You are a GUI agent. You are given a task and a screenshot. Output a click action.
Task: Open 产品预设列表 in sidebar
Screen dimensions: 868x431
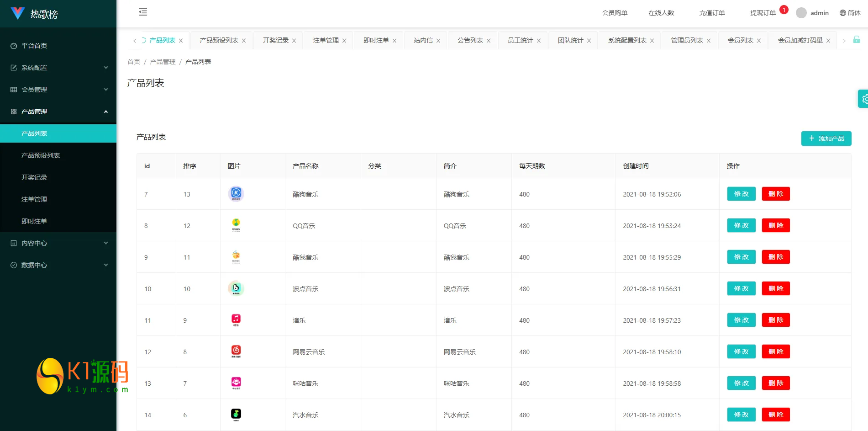[58, 155]
